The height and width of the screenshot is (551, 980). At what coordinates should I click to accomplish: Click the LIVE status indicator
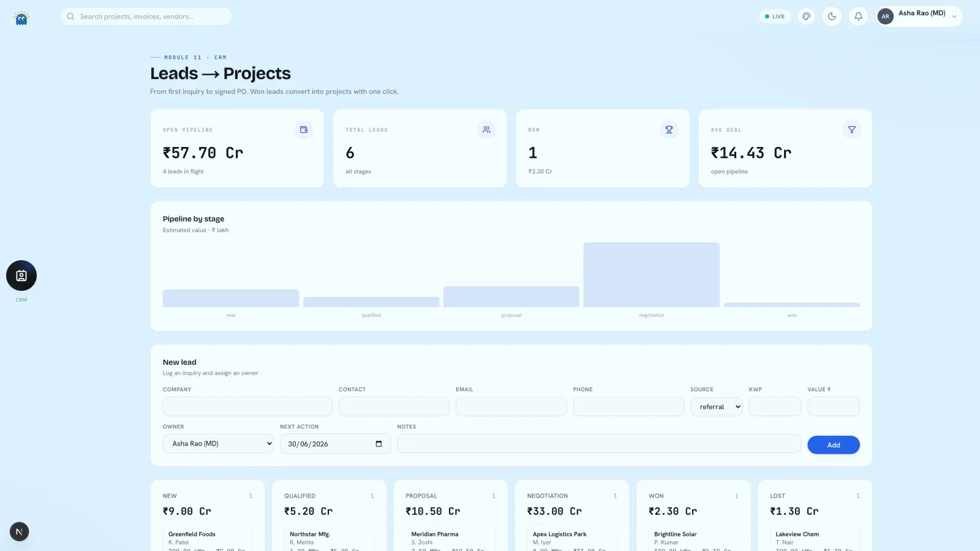(775, 17)
